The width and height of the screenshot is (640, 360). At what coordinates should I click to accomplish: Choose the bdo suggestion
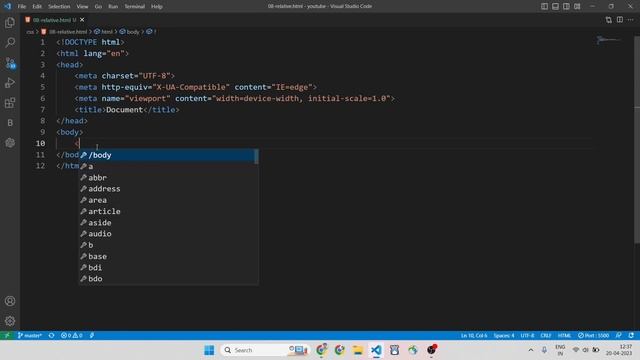(168, 279)
